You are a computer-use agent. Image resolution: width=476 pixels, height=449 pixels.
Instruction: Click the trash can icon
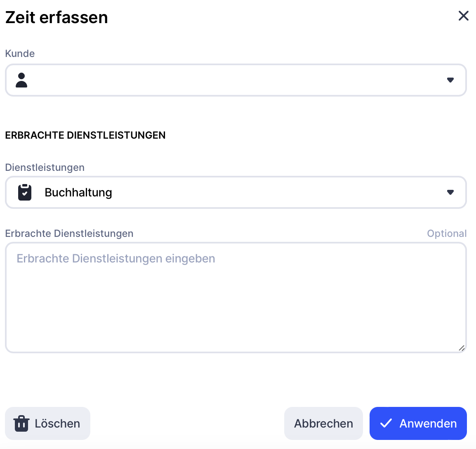click(x=21, y=423)
